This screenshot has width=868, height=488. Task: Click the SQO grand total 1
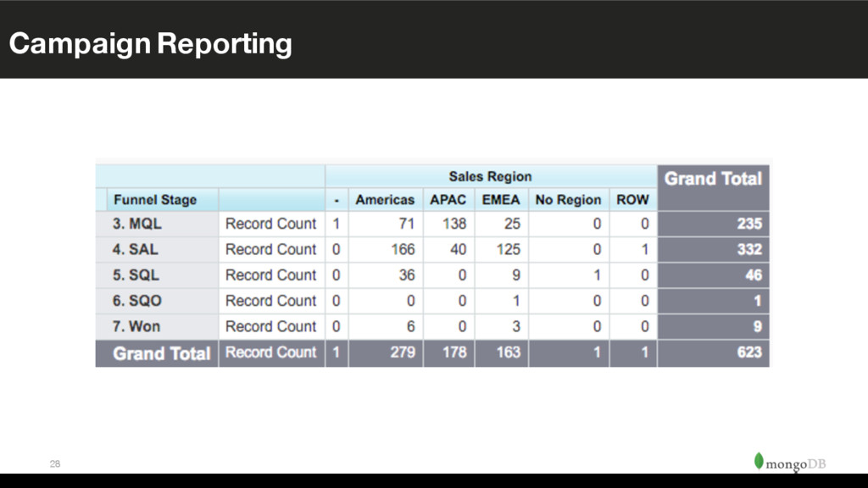[x=758, y=301]
